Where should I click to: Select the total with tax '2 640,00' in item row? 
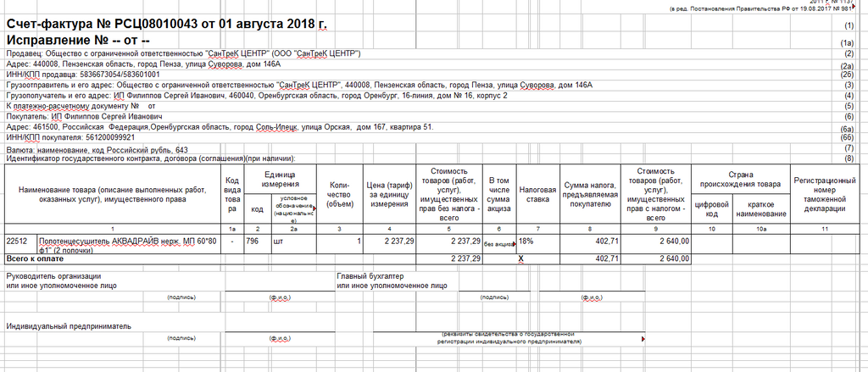[x=656, y=244]
